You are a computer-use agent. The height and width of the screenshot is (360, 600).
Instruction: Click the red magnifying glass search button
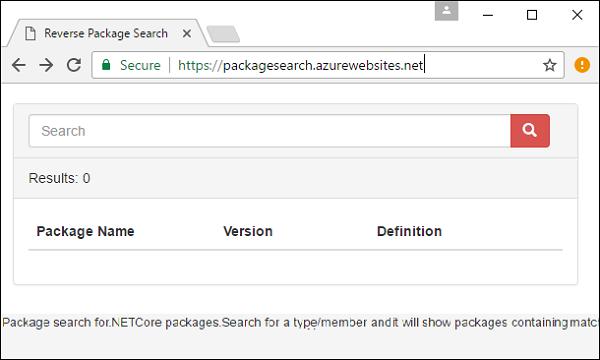(530, 130)
